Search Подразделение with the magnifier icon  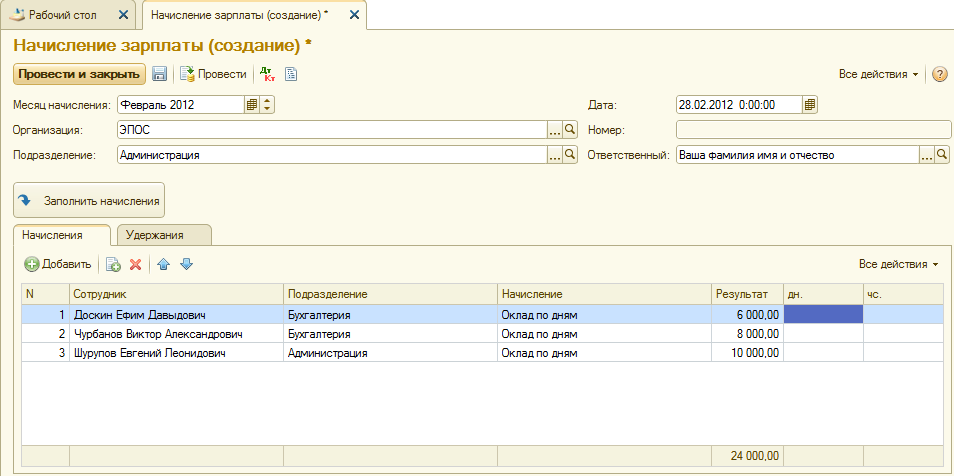570,155
